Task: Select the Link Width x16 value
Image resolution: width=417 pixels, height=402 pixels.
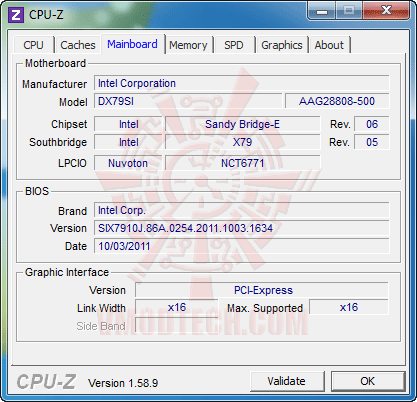Action: click(177, 307)
